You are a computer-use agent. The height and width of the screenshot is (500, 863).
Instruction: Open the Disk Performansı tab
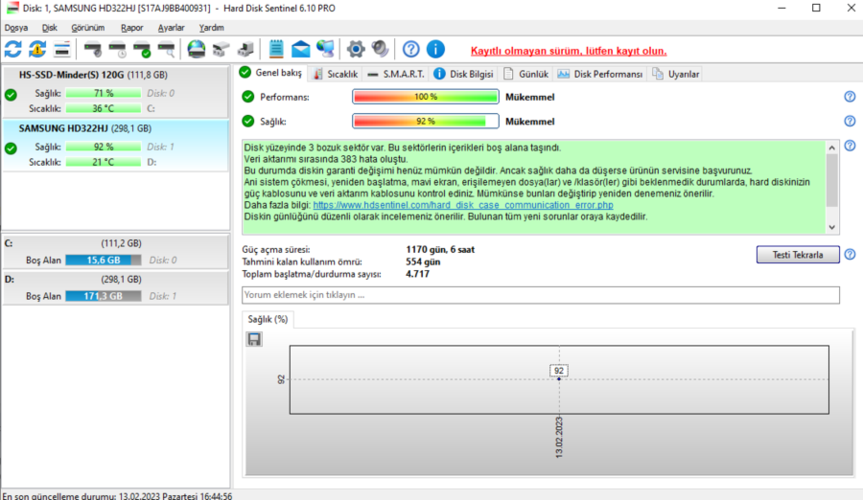coord(600,74)
